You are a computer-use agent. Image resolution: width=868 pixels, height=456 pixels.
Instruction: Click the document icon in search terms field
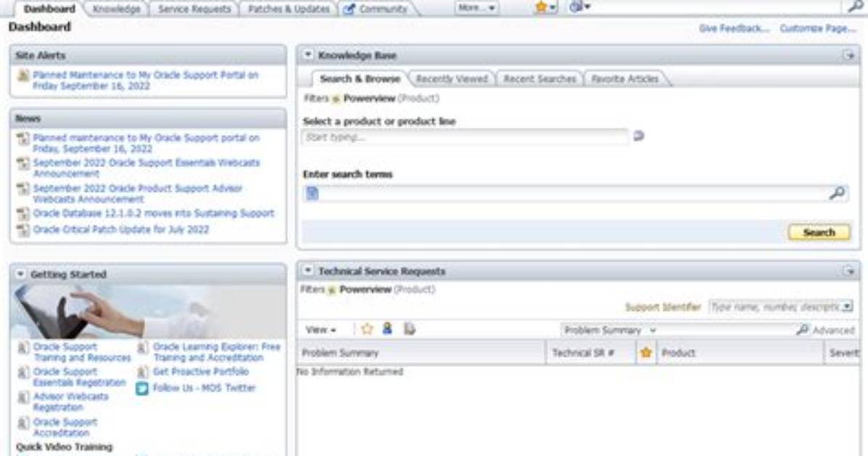(312, 193)
